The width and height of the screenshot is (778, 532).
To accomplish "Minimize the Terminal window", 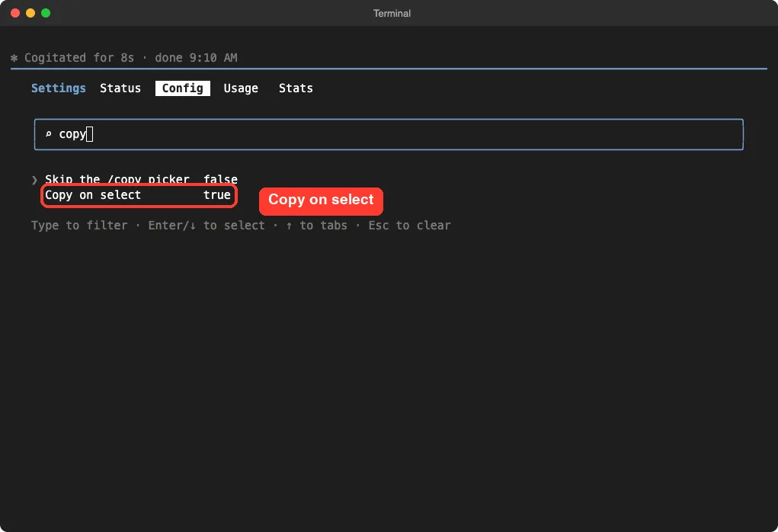I will (30, 13).
